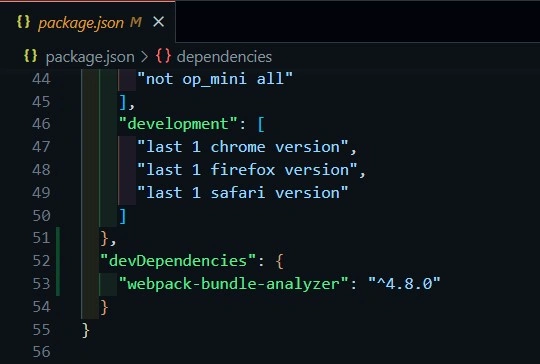
Task: Open the dependencies breadcrumb segment
Action: click(224, 56)
